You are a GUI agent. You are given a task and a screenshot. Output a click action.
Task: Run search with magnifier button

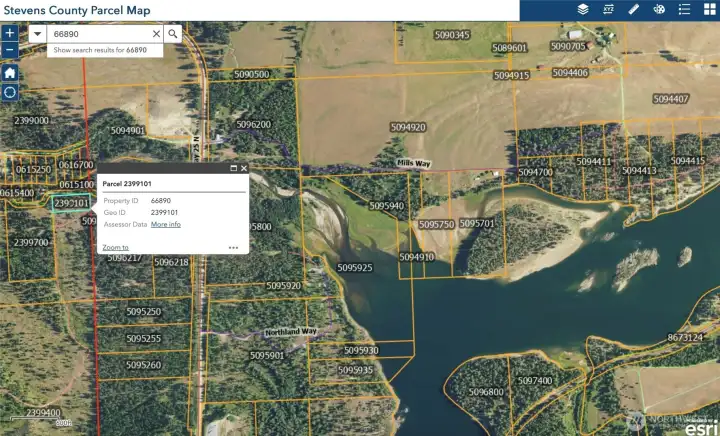click(173, 33)
